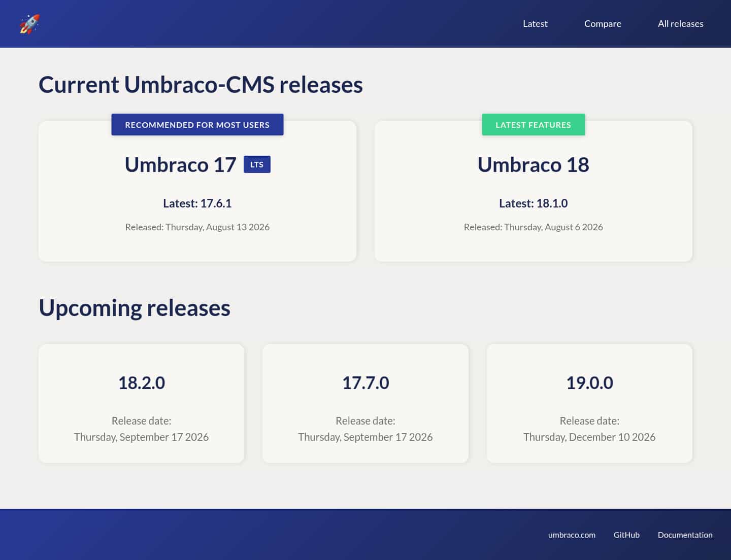Visit umbraco.com footer link
731x560 pixels.
point(572,535)
